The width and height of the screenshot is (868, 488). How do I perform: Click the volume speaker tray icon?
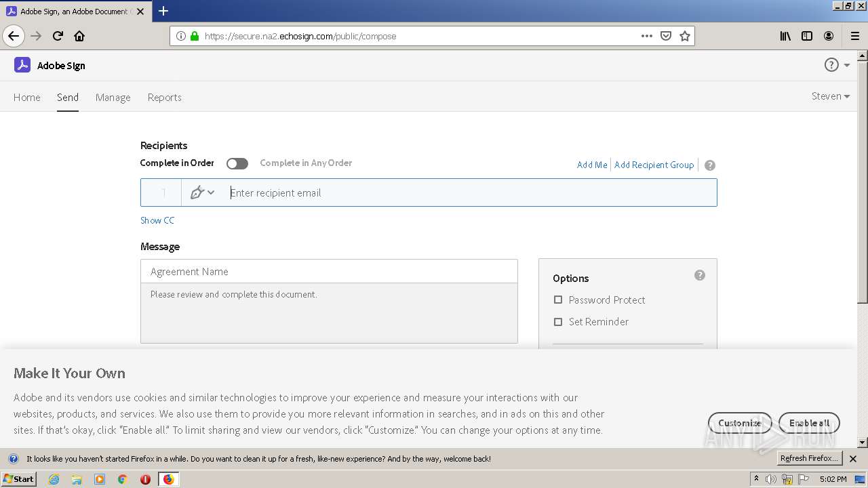click(772, 479)
